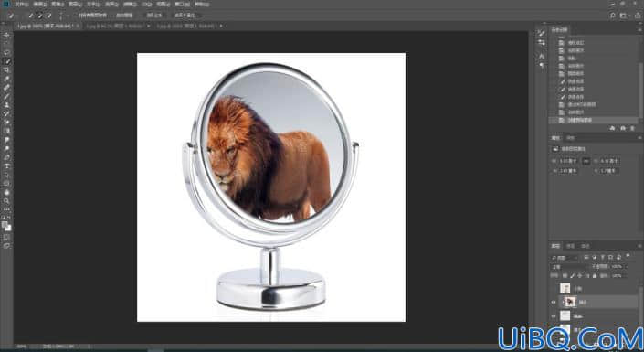
Task: Choose New Selection mode in options bar
Action: 31,16
